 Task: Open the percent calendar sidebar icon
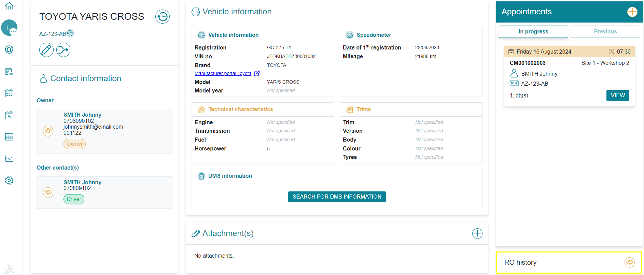click(x=9, y=115)
